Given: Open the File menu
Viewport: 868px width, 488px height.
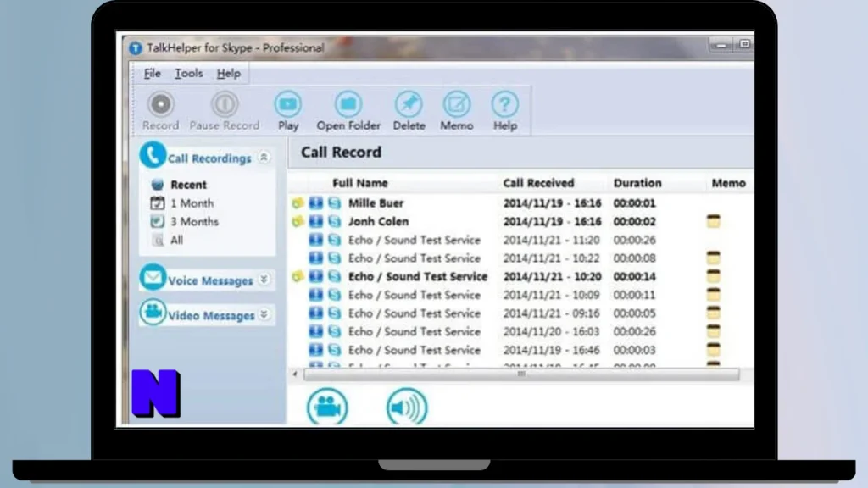Looking at the screenshot, I should click(x=153, y=73).
